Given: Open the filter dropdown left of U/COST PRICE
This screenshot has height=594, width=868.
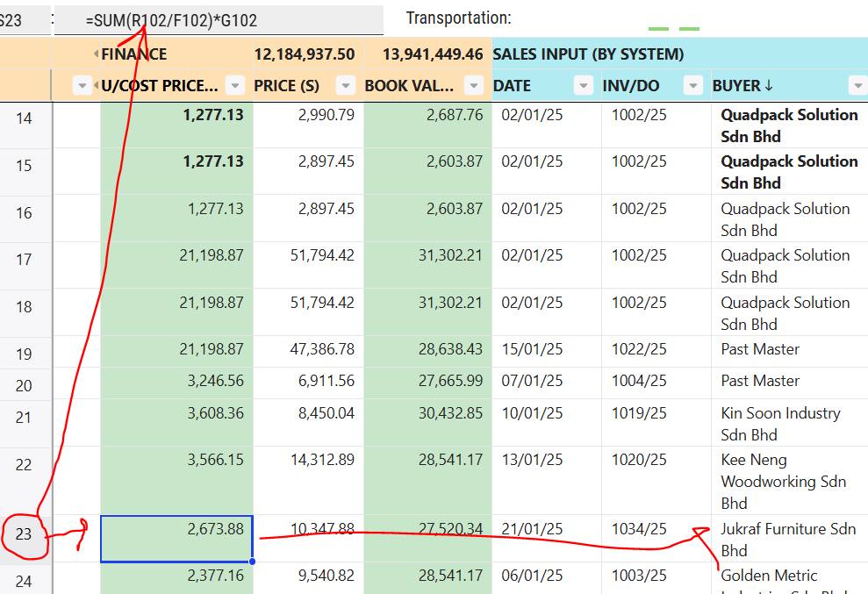Looking at the screenshot, I should pyautogui.click(x=82, y=86).
